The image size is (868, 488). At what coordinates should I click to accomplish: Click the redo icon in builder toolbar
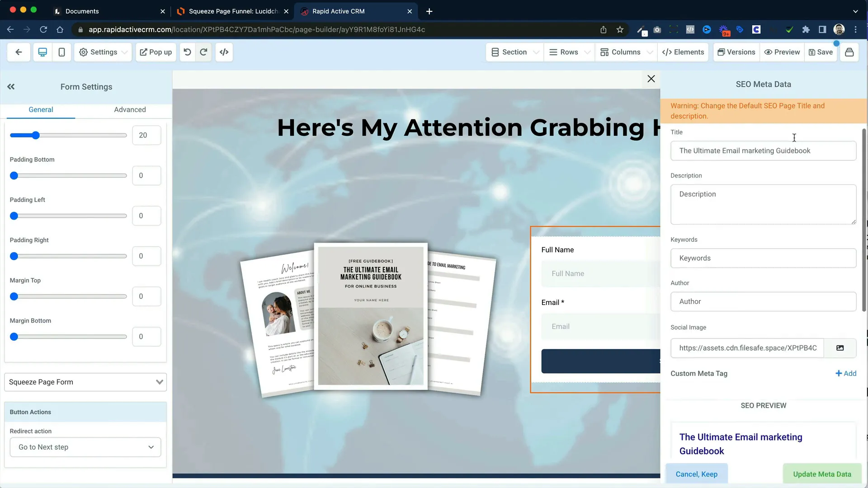point(203,52)
